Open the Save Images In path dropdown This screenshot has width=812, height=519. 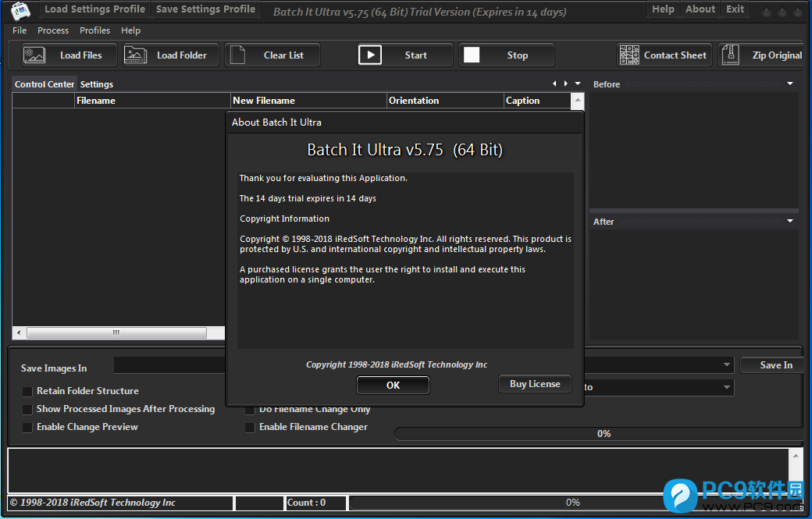pyautogui.click(x=727, y=364)
